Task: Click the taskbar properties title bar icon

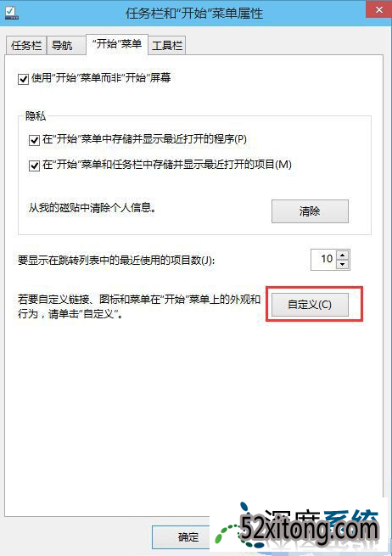Action: coord(12,13)
